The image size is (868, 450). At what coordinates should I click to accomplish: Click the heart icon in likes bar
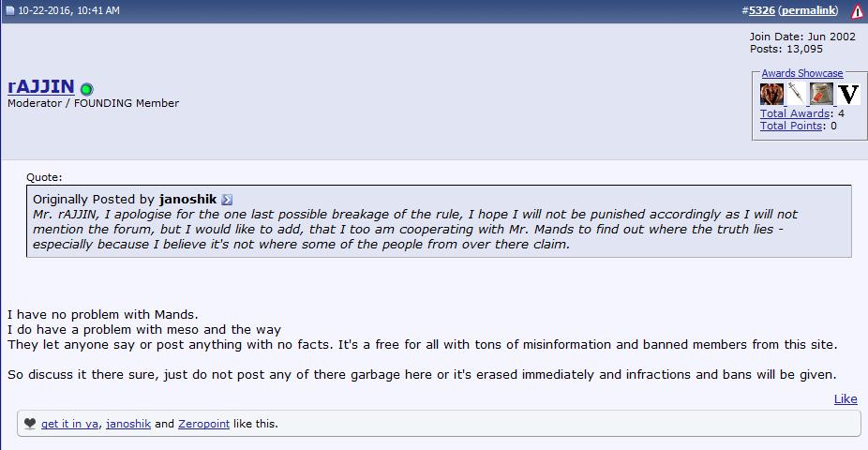click(30, 424)
